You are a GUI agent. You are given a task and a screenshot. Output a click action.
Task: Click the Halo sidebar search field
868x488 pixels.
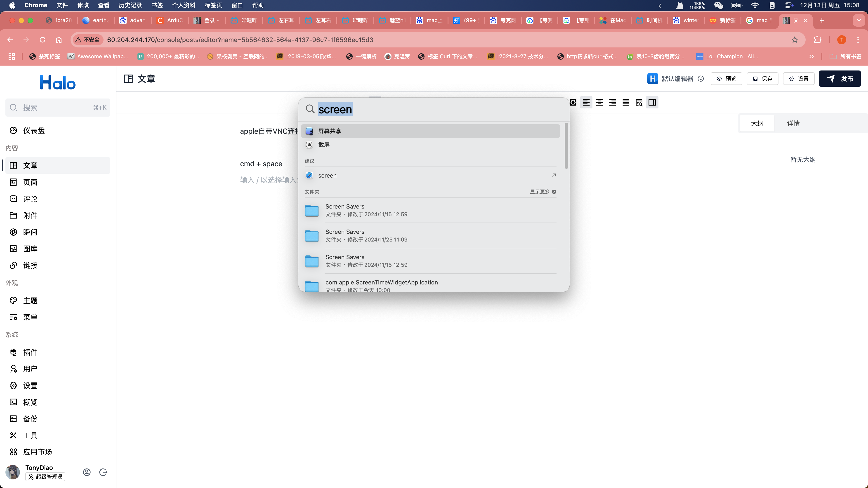coord(58,108)
